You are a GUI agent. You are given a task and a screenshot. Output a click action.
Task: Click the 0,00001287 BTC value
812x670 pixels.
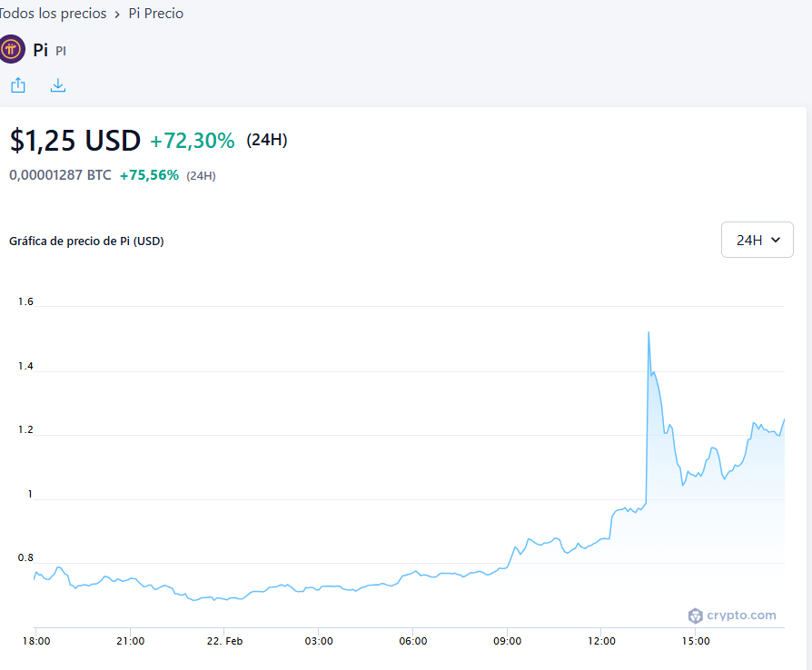[60, 175]
